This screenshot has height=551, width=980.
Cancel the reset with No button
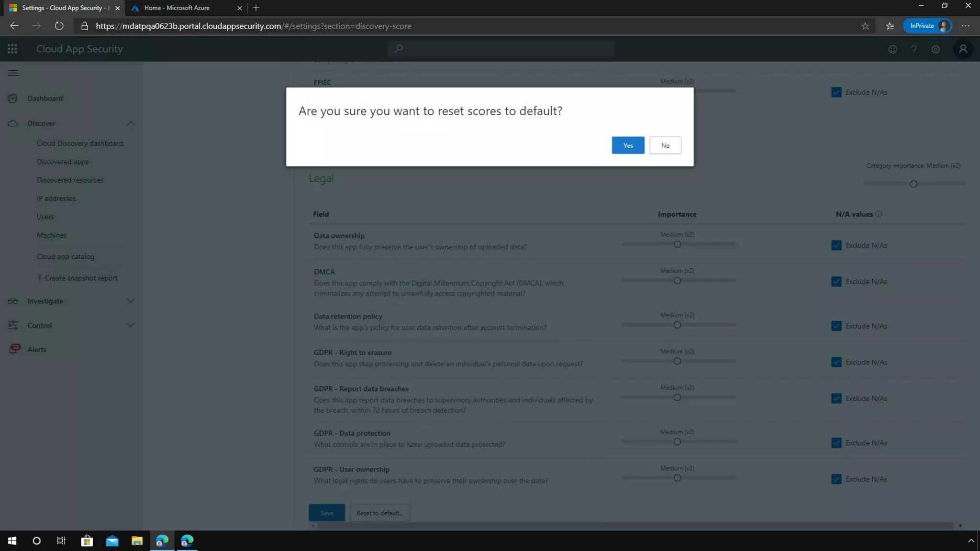[x=665, y=145]
